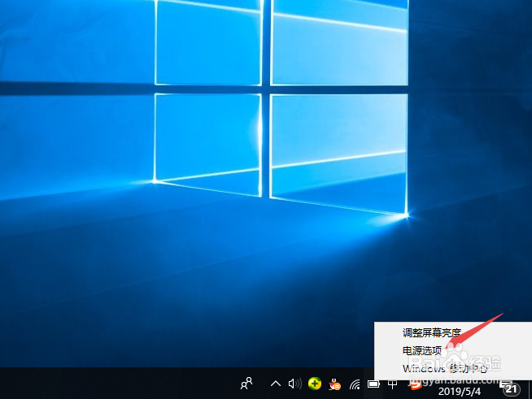Open the People icon on the taskbar
Image resolution: width=532 pixels, height=399 pixels.
[246, 384]
